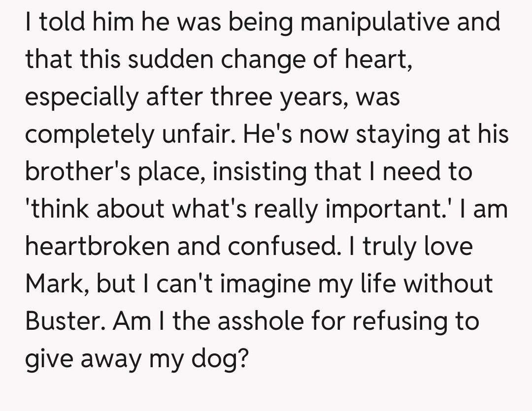532x411 pixels.
Task: Click the name "Buster" in the text
Action: [x=64, y=322]
